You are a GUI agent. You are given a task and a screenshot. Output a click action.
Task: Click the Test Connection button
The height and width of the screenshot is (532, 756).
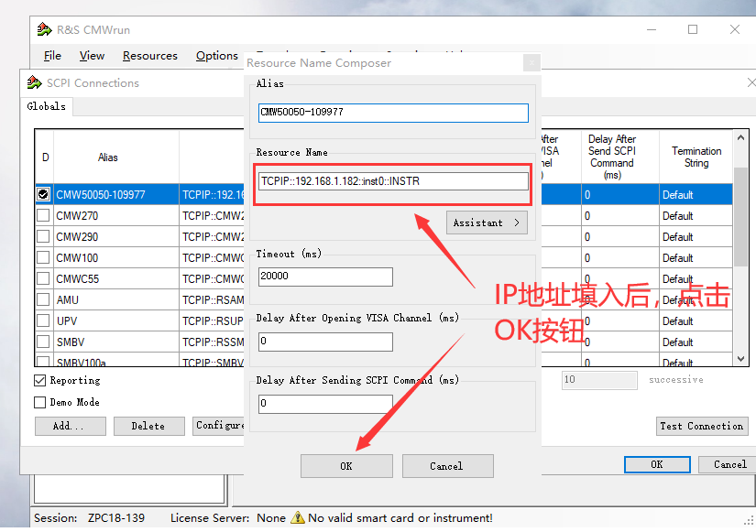point(702,426)
